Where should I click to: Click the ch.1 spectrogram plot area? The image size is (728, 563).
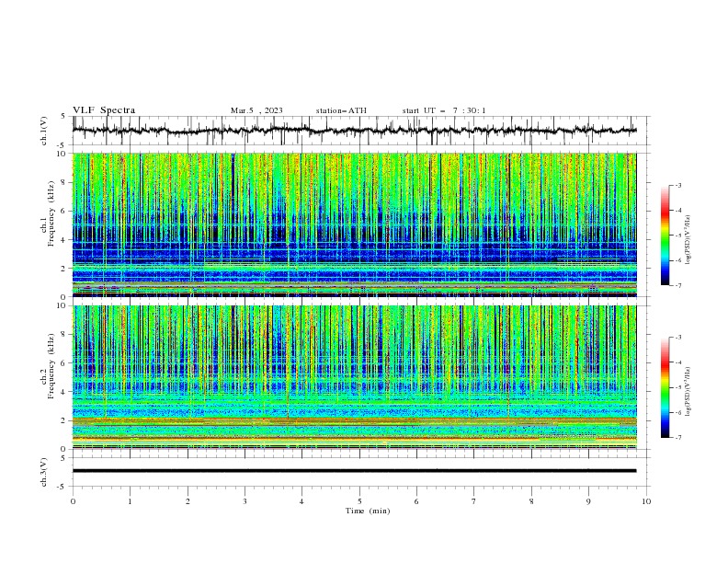click(x=354, y=224)
